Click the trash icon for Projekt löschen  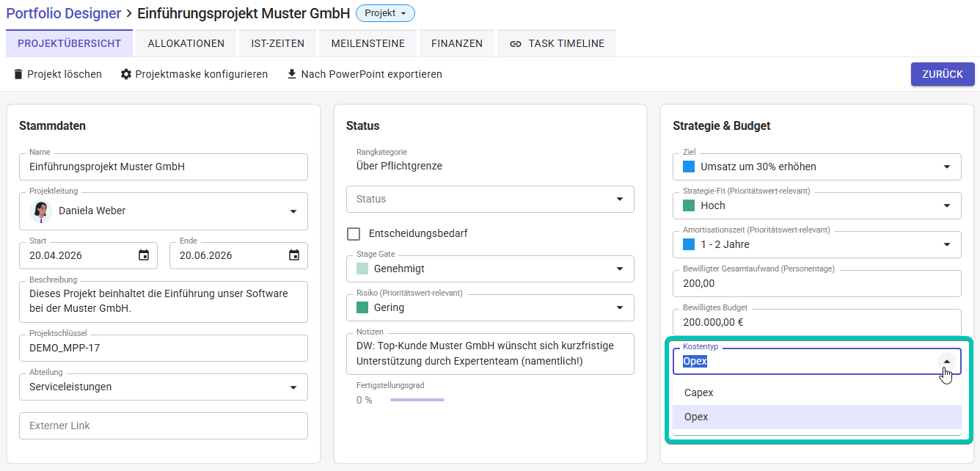point(18,74)
